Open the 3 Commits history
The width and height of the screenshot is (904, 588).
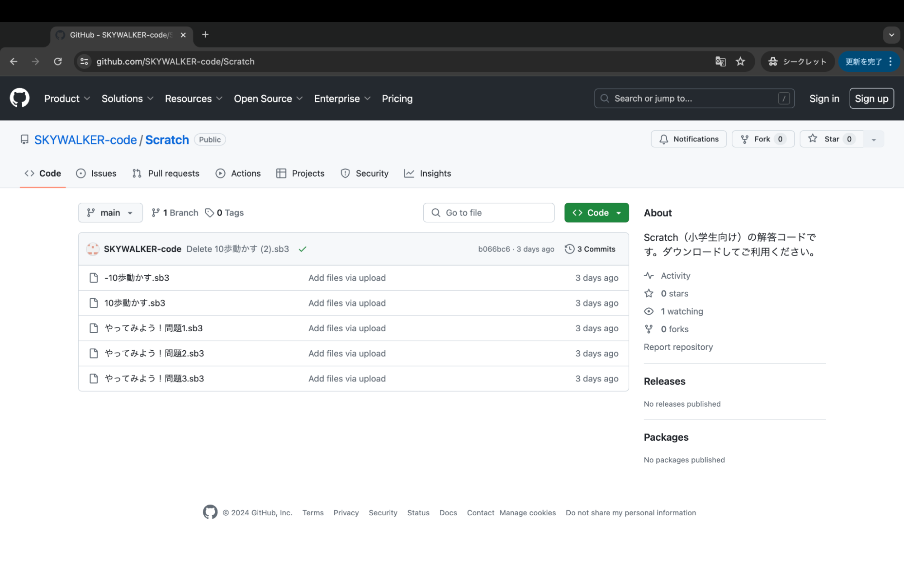click(590, 249)
